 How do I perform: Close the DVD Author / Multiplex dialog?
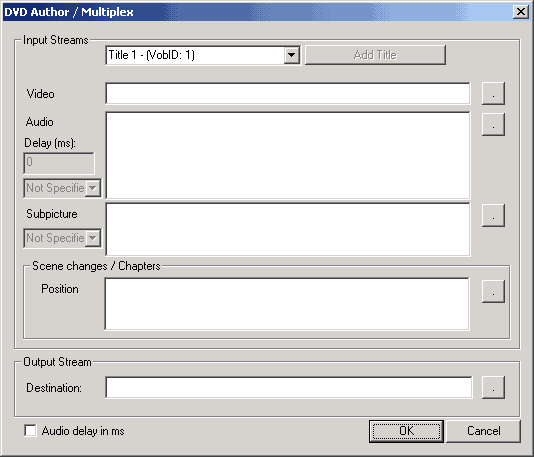pyautogui.click(x=521, y=12)
